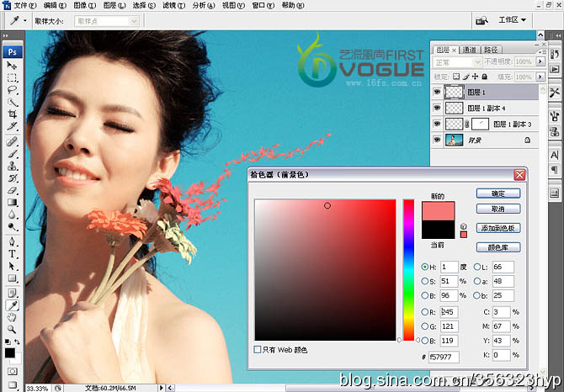Screen dimensions: 564x392
Task: Select the Eyedropper tool in the toolbox
Action: click(x=13, y=305)
